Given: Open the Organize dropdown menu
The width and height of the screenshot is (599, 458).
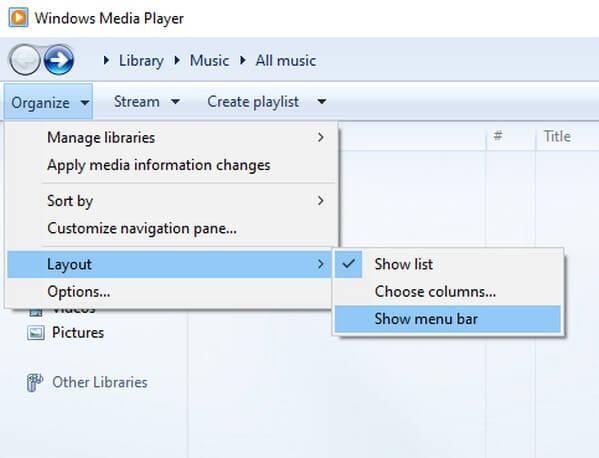Looking at the screenshot, I should click(49, 102).
